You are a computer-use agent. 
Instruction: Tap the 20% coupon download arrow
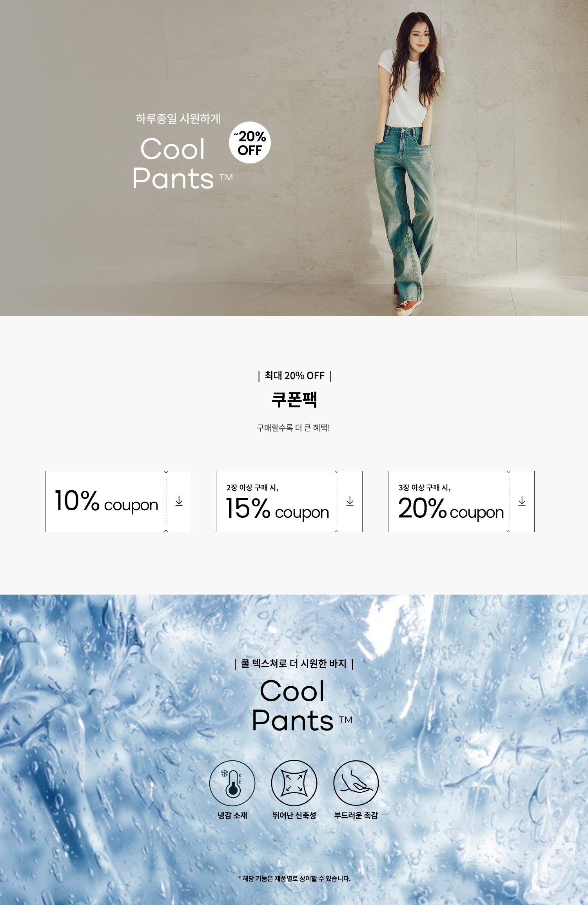pyautogui.click(x=522, y=501)
